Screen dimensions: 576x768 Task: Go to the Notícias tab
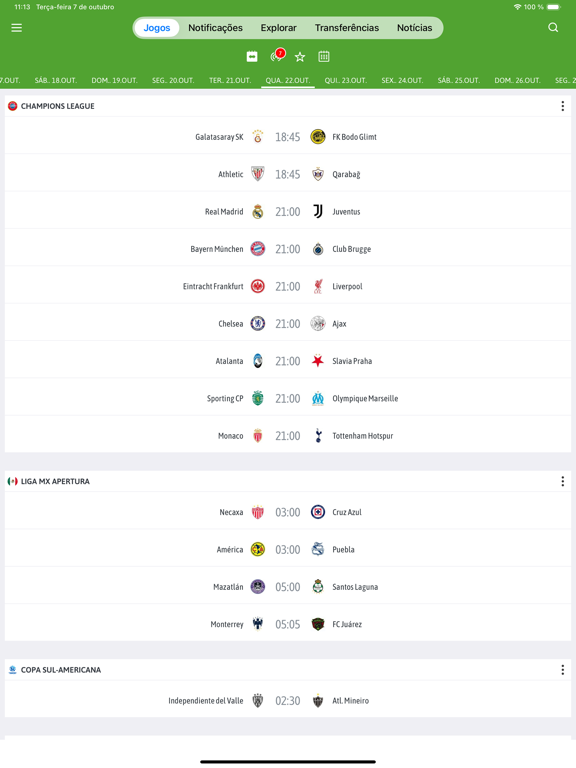[414, 28]
